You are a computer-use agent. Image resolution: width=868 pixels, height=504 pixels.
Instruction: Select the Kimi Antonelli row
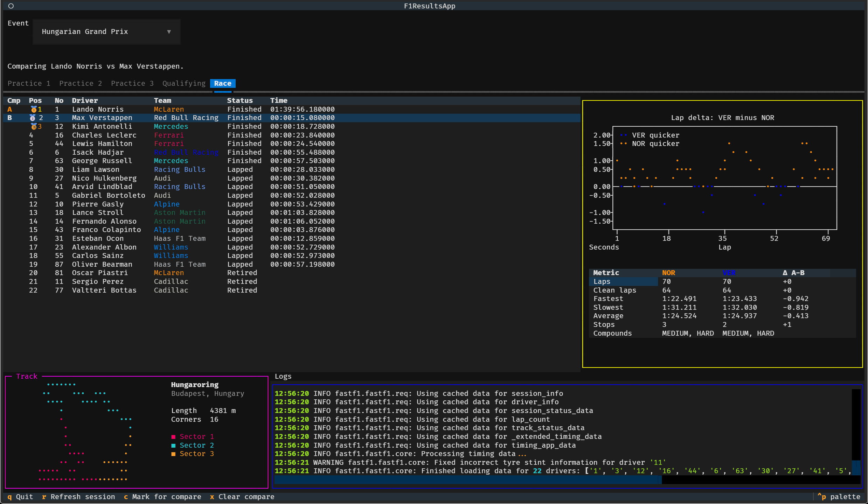click(x=292, y=126)
